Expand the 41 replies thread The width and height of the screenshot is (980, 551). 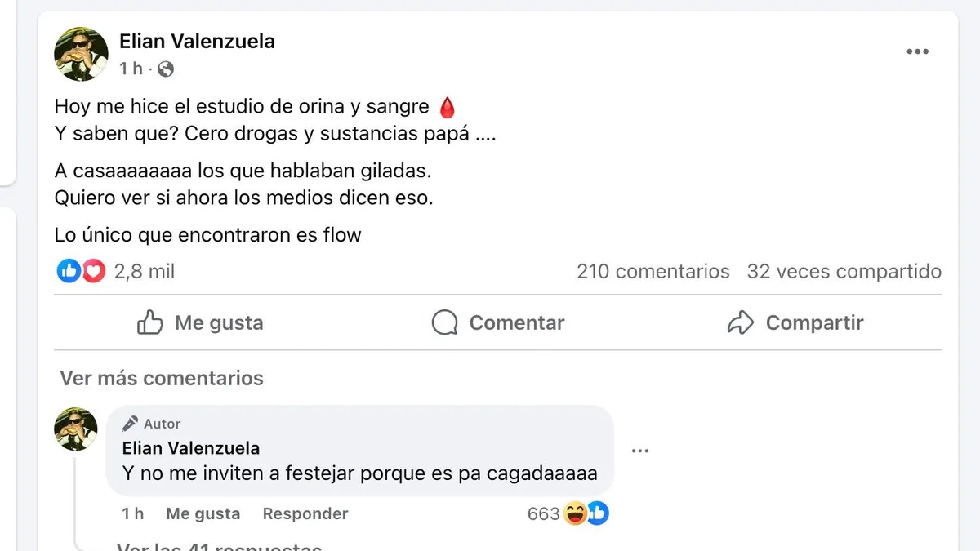219,546
